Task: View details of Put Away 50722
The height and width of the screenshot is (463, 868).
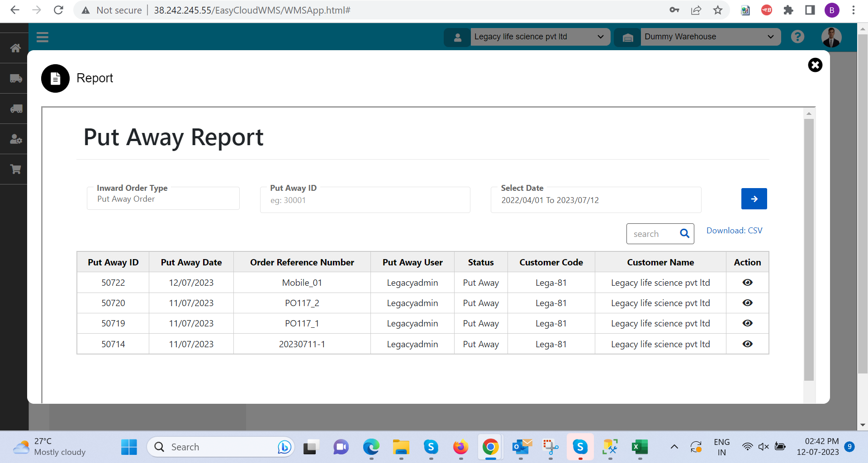Action: click(x=747, y=283)
